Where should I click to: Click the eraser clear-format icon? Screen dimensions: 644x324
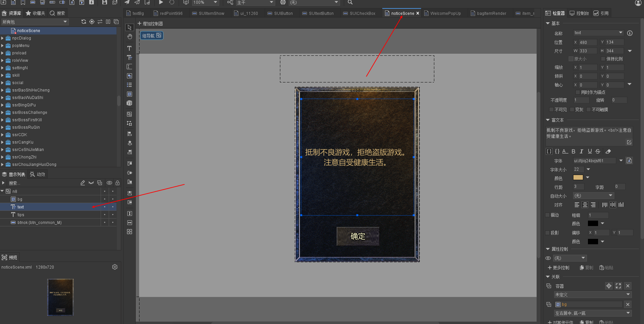click(x=608, y=151)
